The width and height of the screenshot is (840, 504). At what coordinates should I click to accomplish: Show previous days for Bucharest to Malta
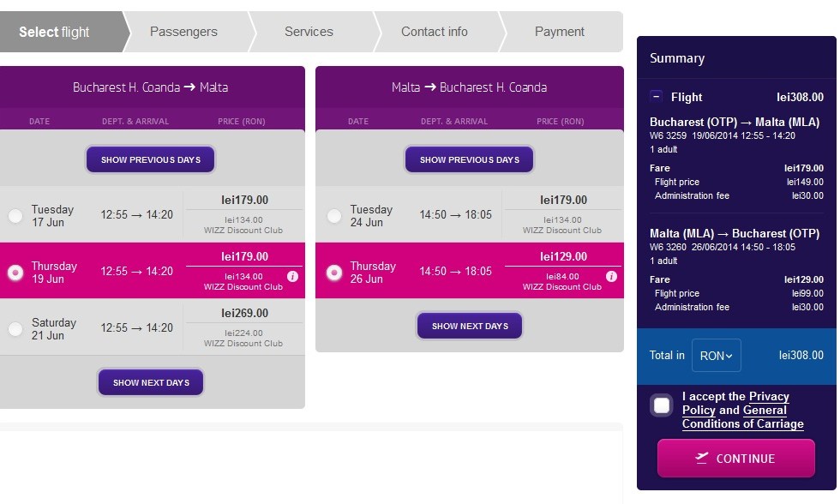pyautogui.click(x=151, y=160)
